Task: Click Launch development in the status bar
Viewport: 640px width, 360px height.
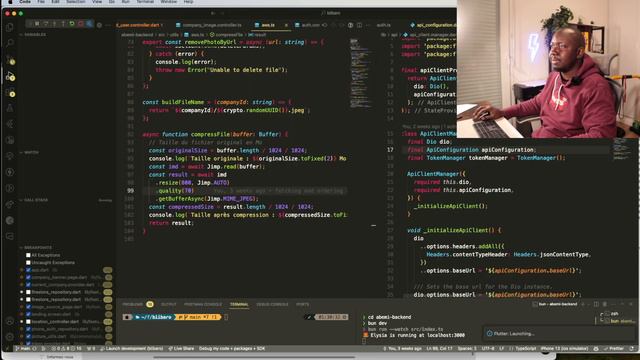Action: coord(131,349)
